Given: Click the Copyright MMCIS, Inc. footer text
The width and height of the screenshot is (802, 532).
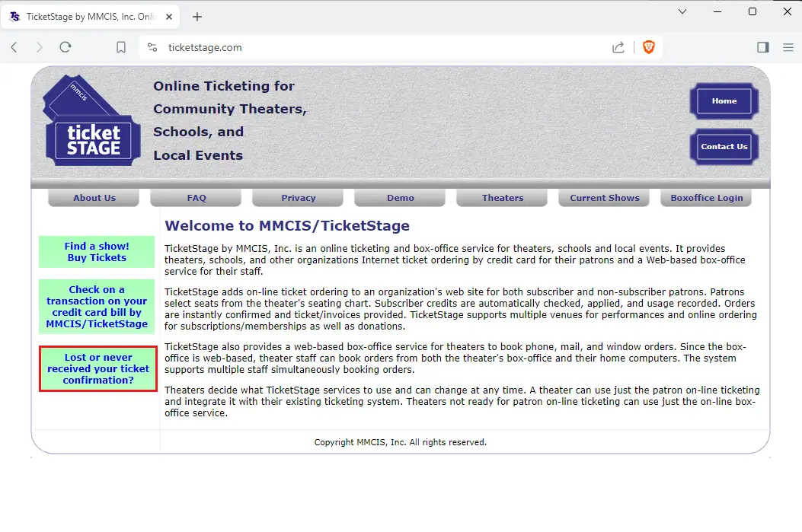Looking at the screenshot, I should [x=401, y=442].
